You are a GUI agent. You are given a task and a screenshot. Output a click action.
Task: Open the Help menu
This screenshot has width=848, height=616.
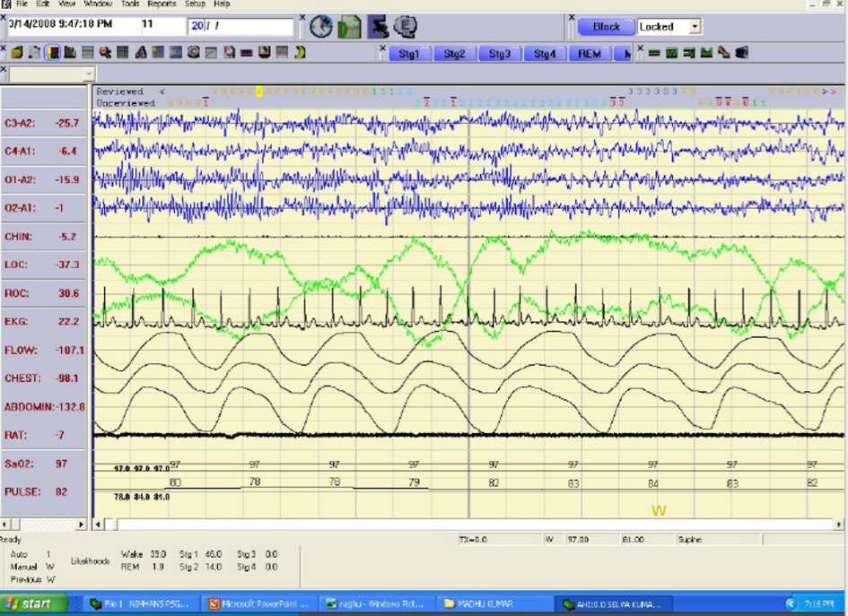(222, 4)
